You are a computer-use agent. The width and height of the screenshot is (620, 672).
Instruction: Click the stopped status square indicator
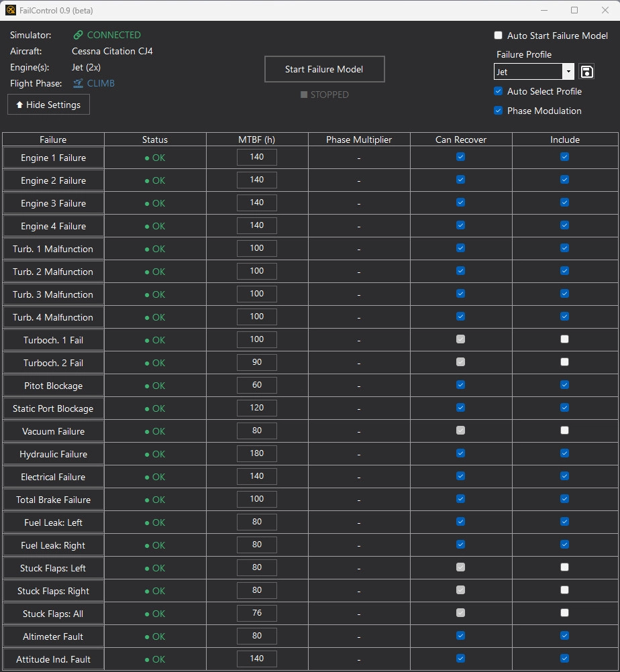click(x=304, y=95)
